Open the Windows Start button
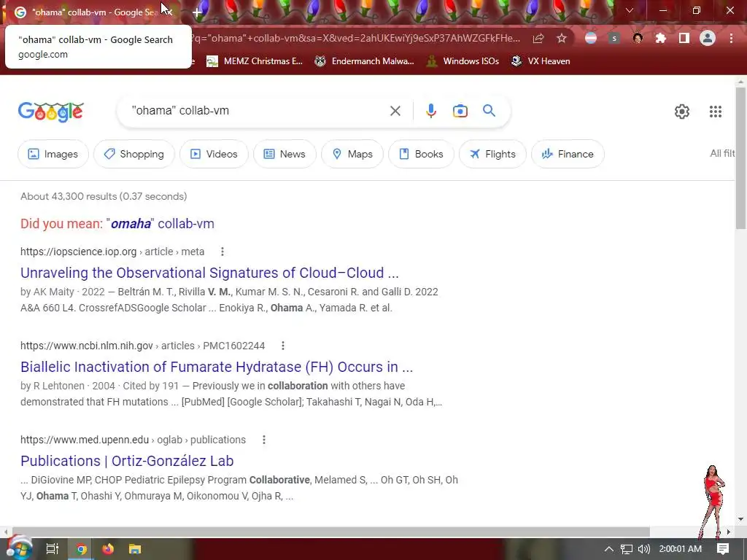This screenshot has height=560, width=747. (x=19, y=548)
